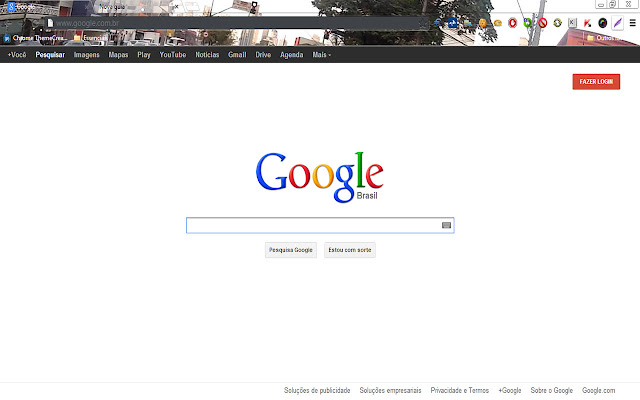Open the Chrome hamburger menu
The width and height of the screenshot is (640, 400).
pyautogui.click(x=632, y=23)
